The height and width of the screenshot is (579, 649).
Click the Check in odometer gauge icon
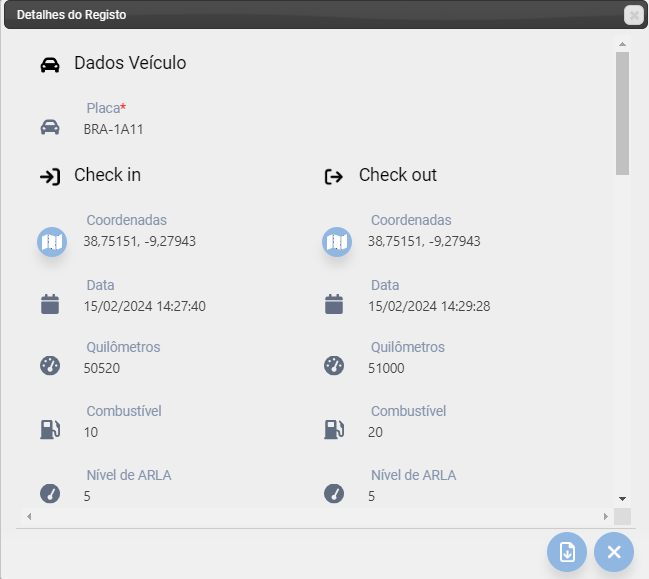[50, 366]
